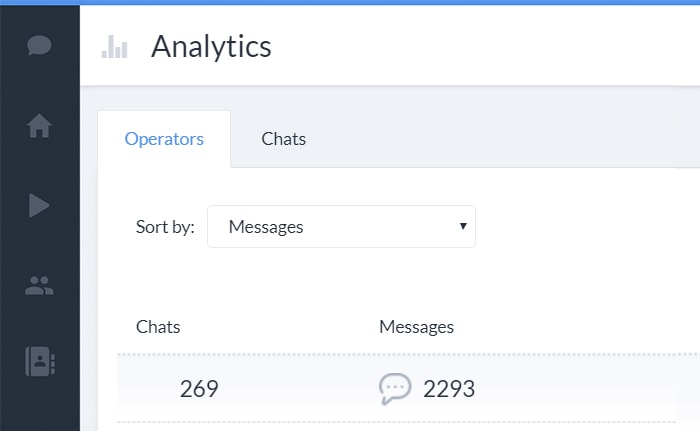Click the bar chart icon beside Analytics
700x431 pixels.
[114, 46]
